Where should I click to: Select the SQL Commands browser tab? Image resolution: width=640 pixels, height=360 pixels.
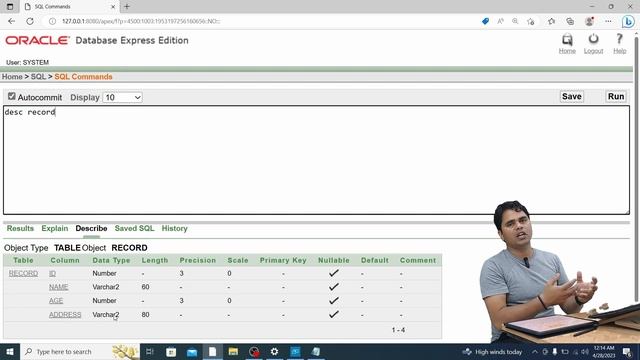69,7
